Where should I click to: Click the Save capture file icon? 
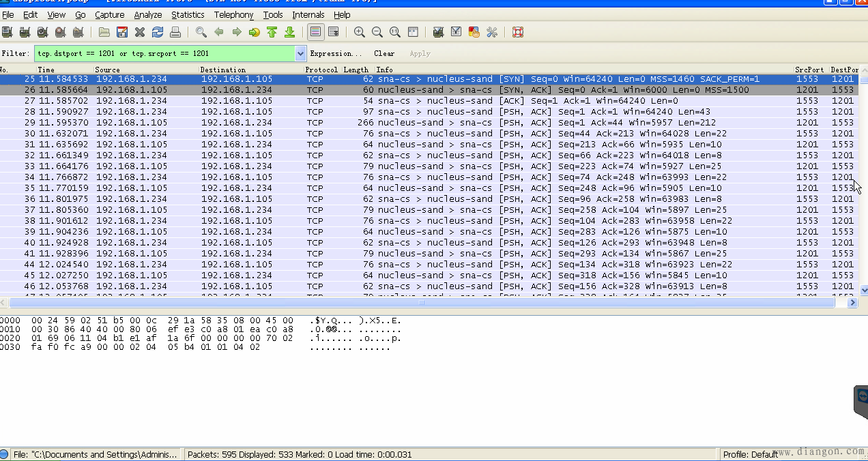point(122,32)
